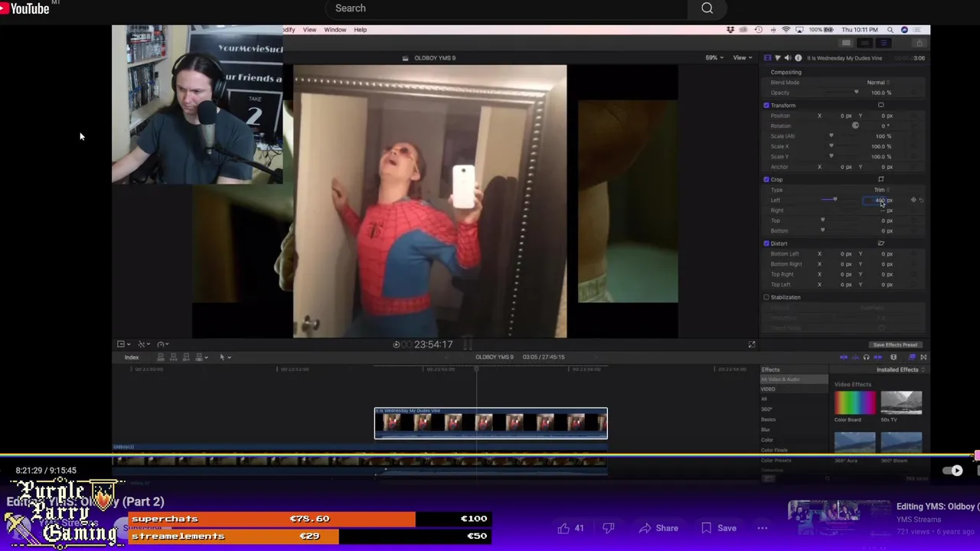Toggle the viewer full screen icon
The width and height of the screenshot is (980, 551).
tap(751, 344)
